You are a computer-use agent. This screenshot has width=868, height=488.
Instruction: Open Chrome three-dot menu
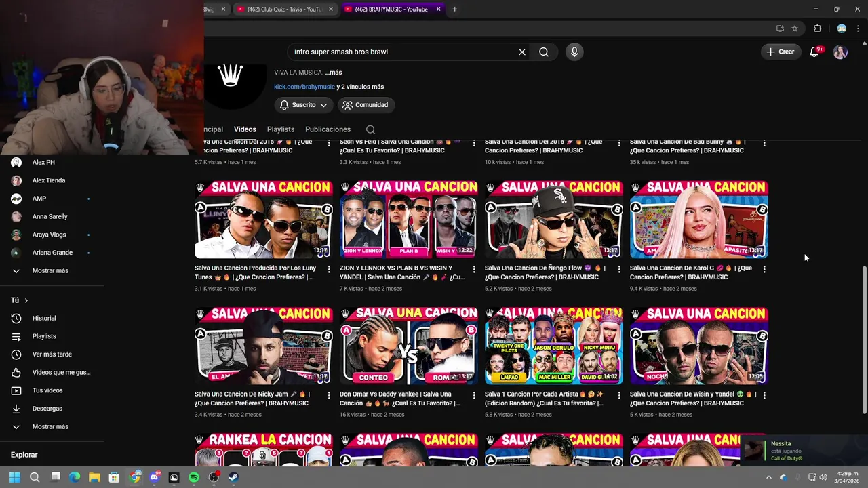tap(858, 28)
